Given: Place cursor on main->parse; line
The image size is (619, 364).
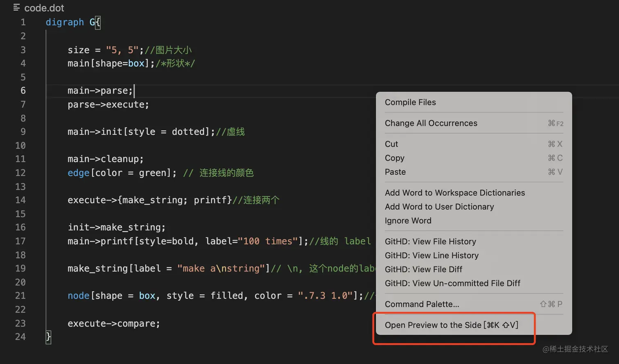Looking at the screenshot, I should click(x=100, y=90).
